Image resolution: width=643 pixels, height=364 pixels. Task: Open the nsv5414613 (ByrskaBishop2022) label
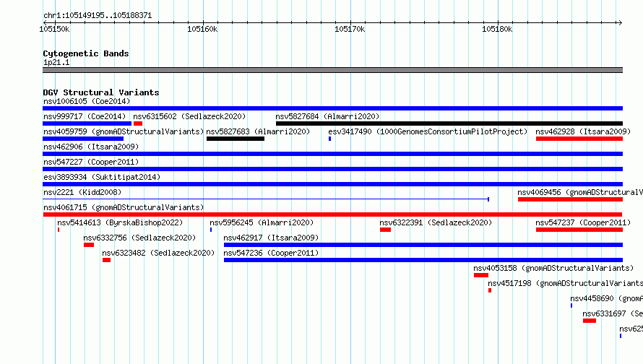pyautogui.click(x=120, y=222)
